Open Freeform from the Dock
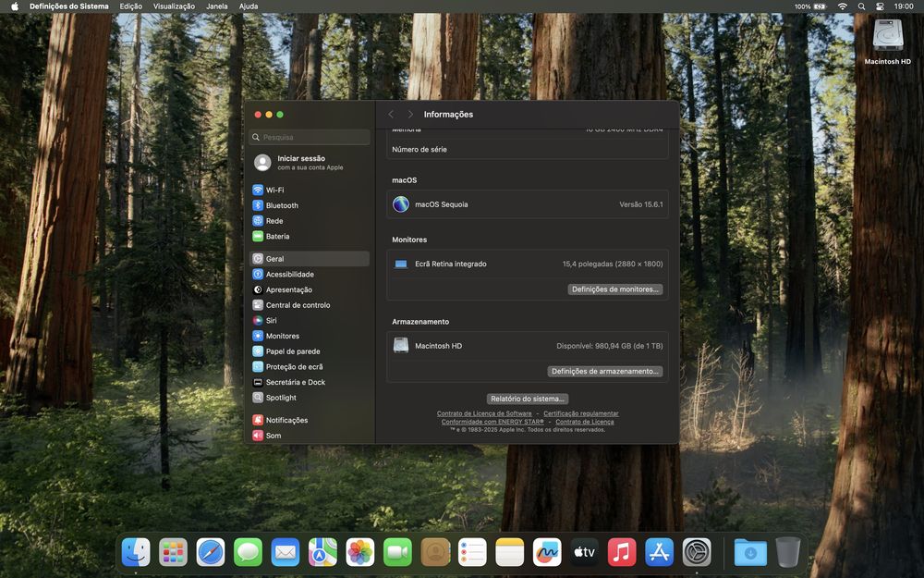This screenshot has height=578, width=924. tap(547, 553)
